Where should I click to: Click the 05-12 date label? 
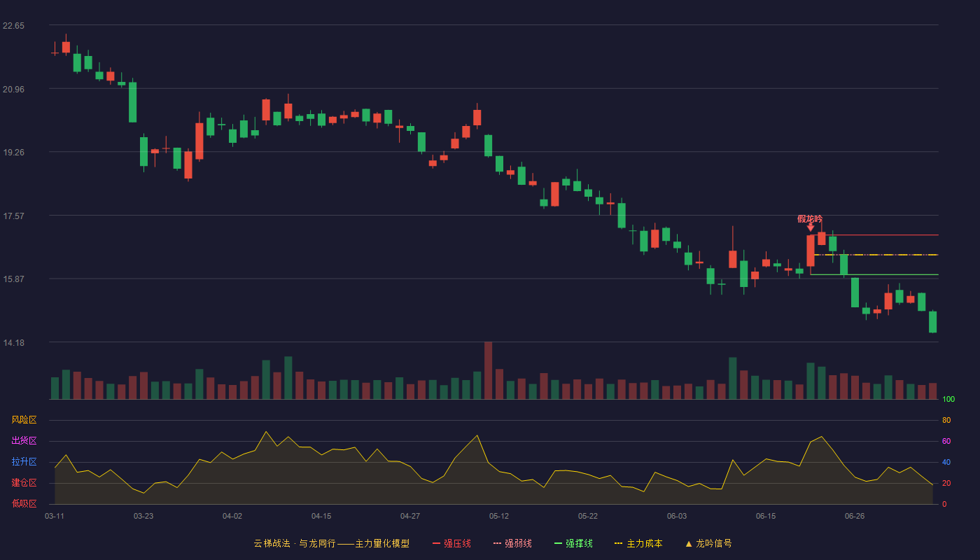tap(499, 516)
